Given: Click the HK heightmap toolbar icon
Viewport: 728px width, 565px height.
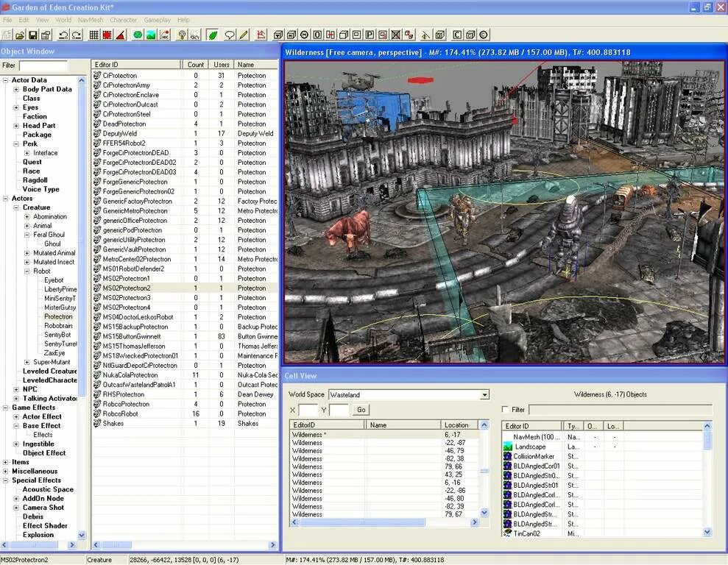Looking at the screenshot, I should 164,35.
